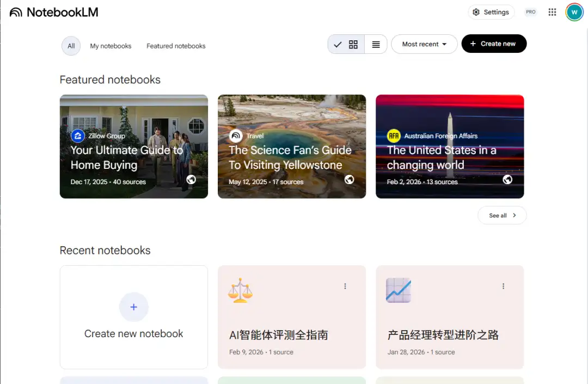Open The United States in a changing world notebook
Image resolution: width=588 pixels, height=384 pixels.
point(450,147)
